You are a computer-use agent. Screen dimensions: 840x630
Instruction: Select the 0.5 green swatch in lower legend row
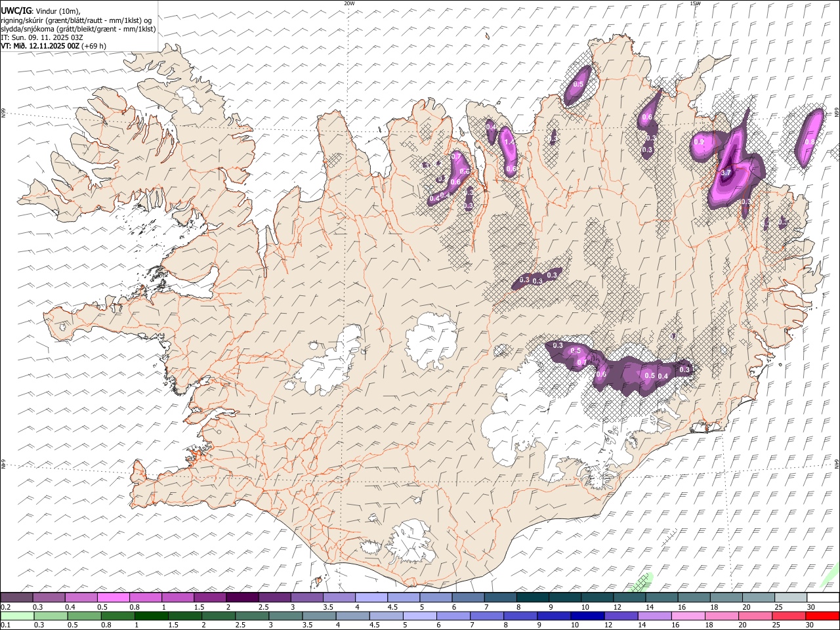[84, 616]
